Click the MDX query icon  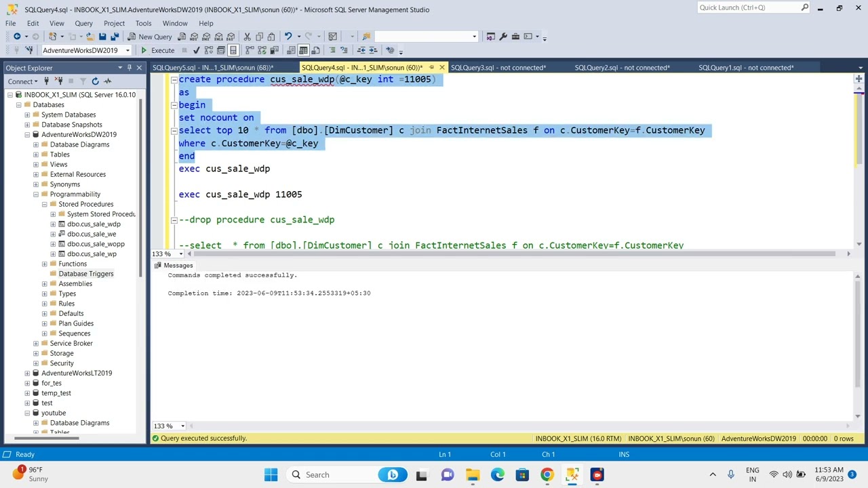[194, 37]
